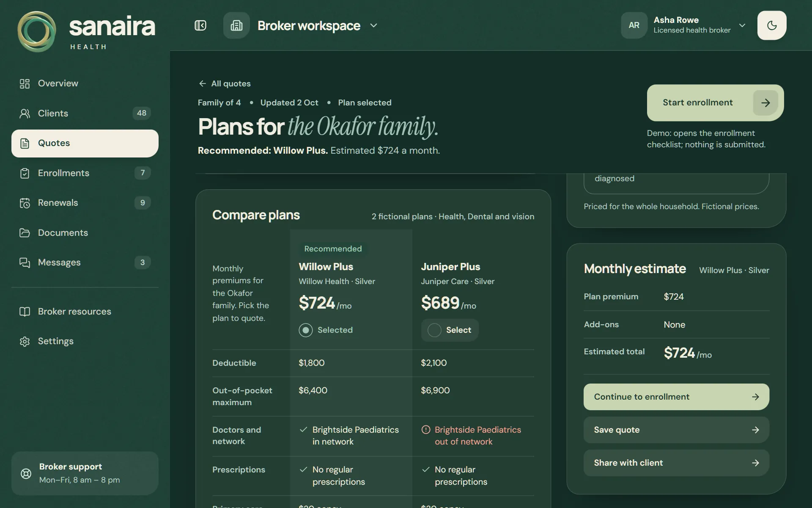Click the Recommended badge on Willow Plus
The width and height of the screenshot is (812, 508).
point(333,249)
